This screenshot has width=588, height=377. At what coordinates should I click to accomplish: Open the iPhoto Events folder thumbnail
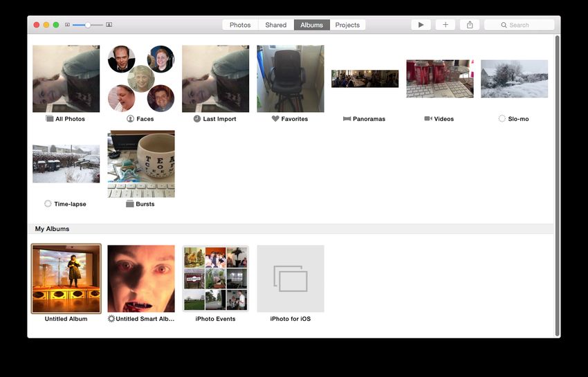tap(216, 279)
